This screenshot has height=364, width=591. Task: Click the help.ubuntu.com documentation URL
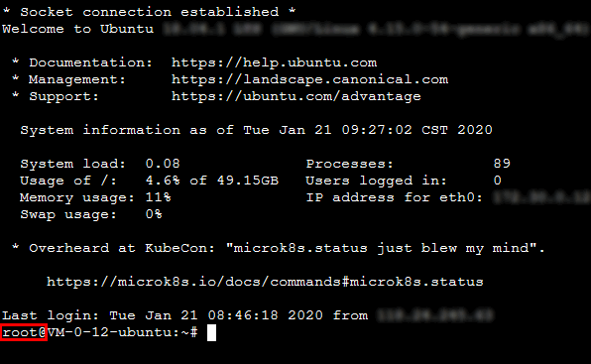point(274,62)
